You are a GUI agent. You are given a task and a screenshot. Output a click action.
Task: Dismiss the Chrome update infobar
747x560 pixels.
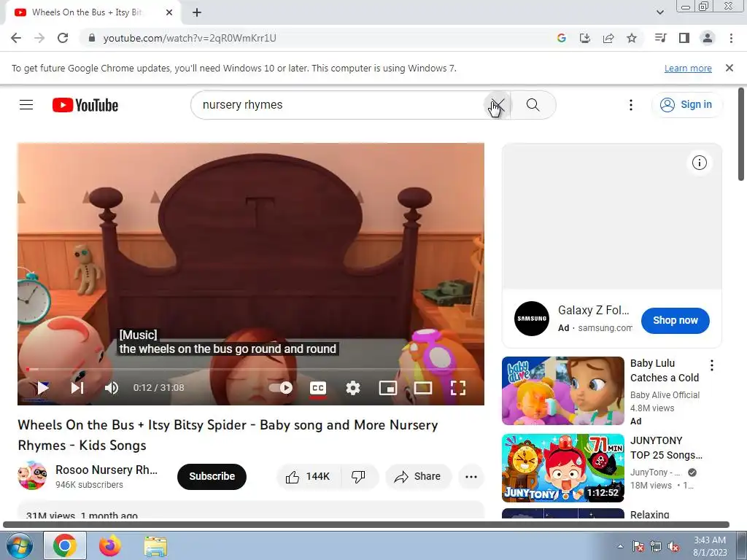[x=729, y=68]
